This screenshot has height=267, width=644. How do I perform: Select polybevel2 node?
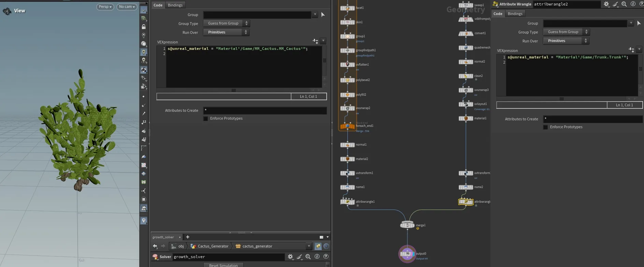[x=347, y=80]
